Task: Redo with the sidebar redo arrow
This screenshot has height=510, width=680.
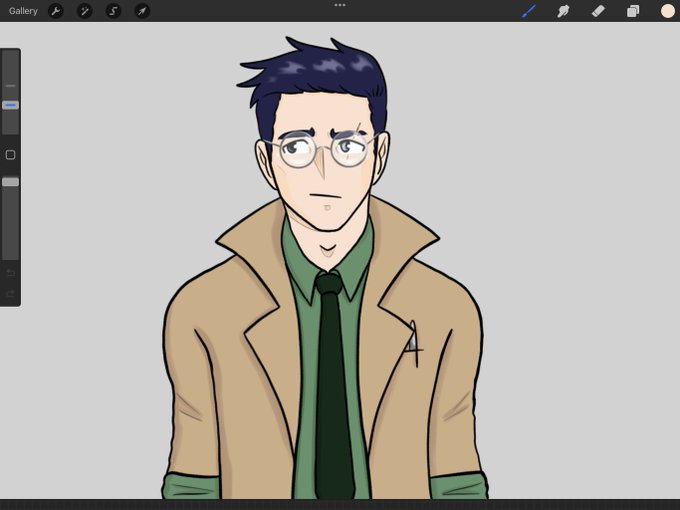Action: pyautogui.click(x=10, y=294)
